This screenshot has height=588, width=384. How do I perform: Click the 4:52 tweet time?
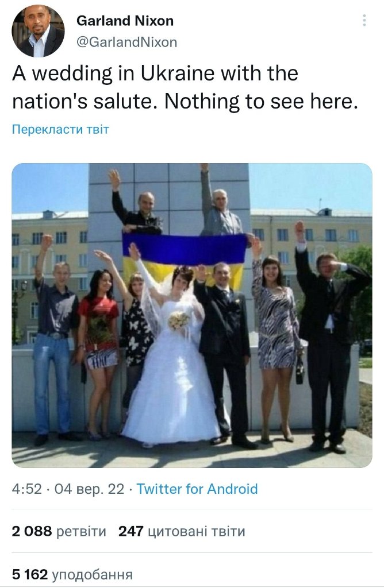click(x=26, y=489)
